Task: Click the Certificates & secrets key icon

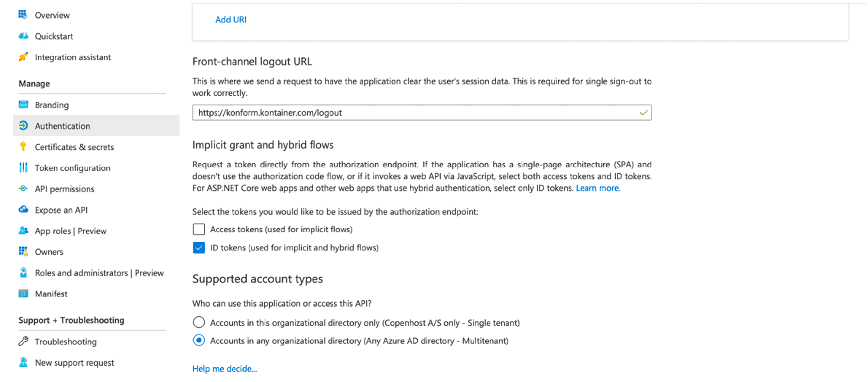Action: point(23,147)
